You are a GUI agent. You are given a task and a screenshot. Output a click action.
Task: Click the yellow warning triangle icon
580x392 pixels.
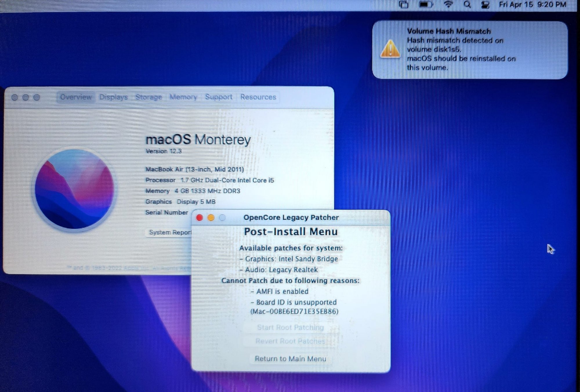(390, 49)
